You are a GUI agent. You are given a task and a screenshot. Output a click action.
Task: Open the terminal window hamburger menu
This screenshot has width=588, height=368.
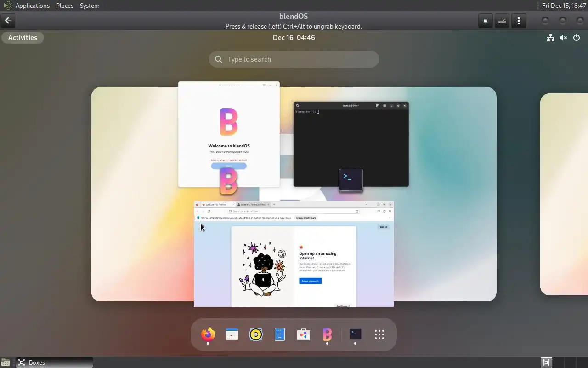click(x=384, y=106)
